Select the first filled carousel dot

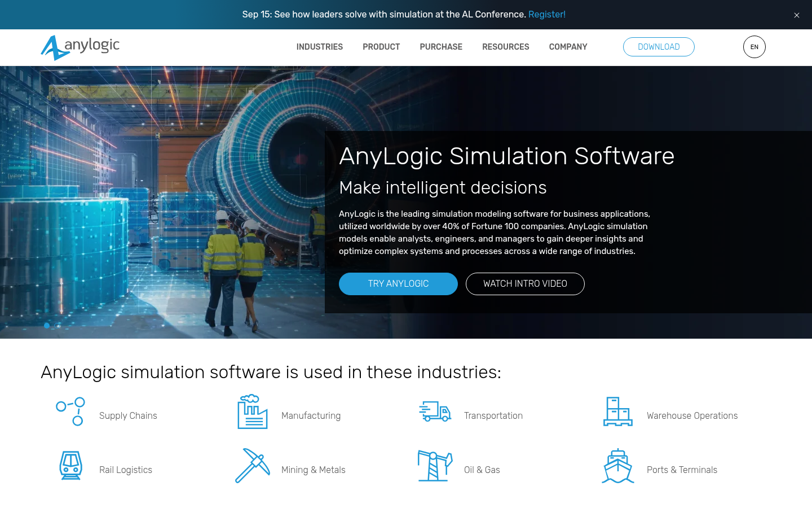coord(47,325)
